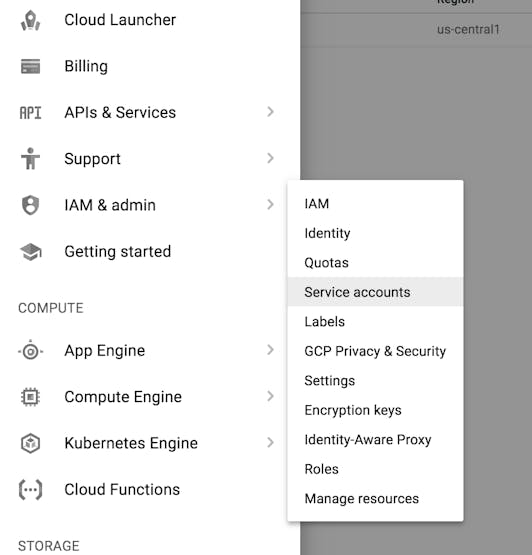
Task: Click the API icon beside APIs & Services
Action: (30, 113)
